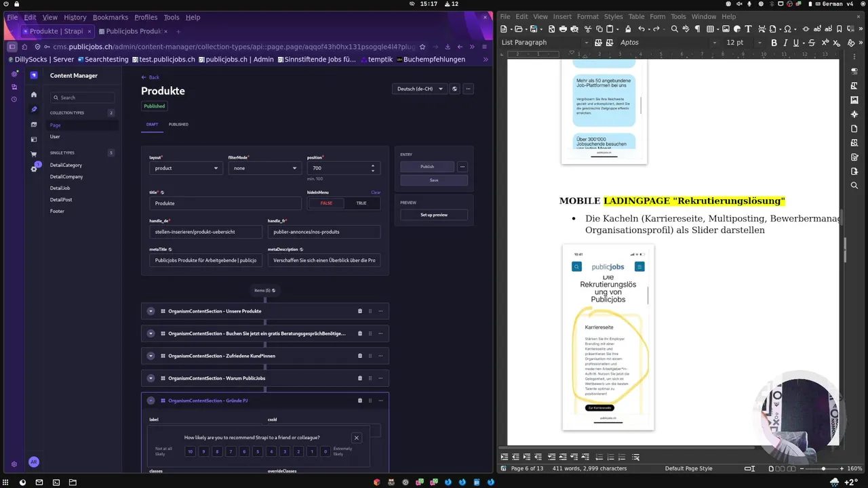868x488 pixels.
Task: Click Clear link beside hideInMenu
Action: 376,192
